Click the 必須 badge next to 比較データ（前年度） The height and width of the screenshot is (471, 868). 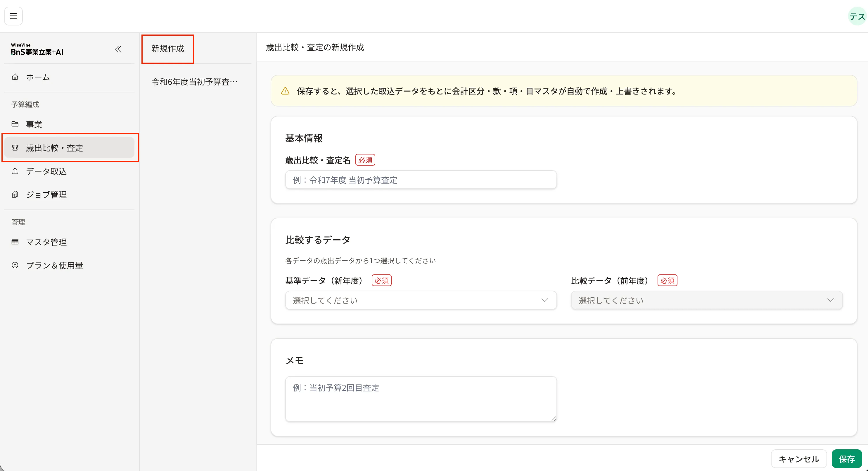point(668,280)
